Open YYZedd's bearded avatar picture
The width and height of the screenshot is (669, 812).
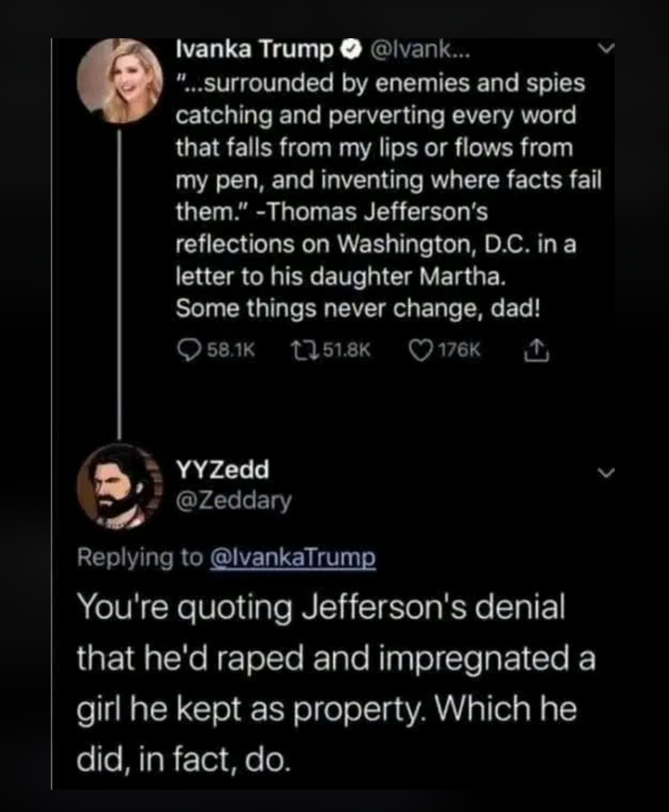(120, 486)
